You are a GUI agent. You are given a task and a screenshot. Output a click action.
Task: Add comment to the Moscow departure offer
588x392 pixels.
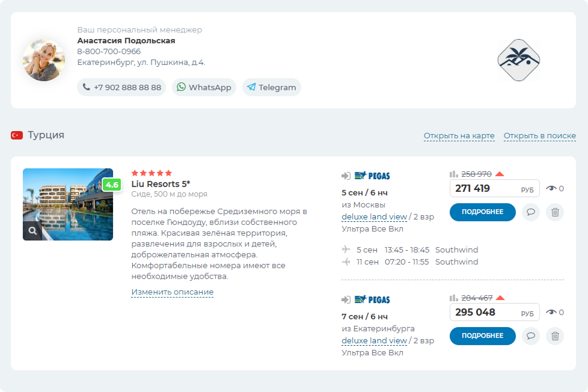530,212
